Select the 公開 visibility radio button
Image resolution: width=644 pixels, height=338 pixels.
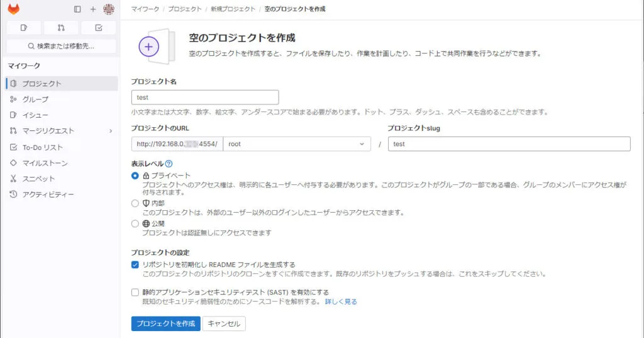(x=135, y=223)
